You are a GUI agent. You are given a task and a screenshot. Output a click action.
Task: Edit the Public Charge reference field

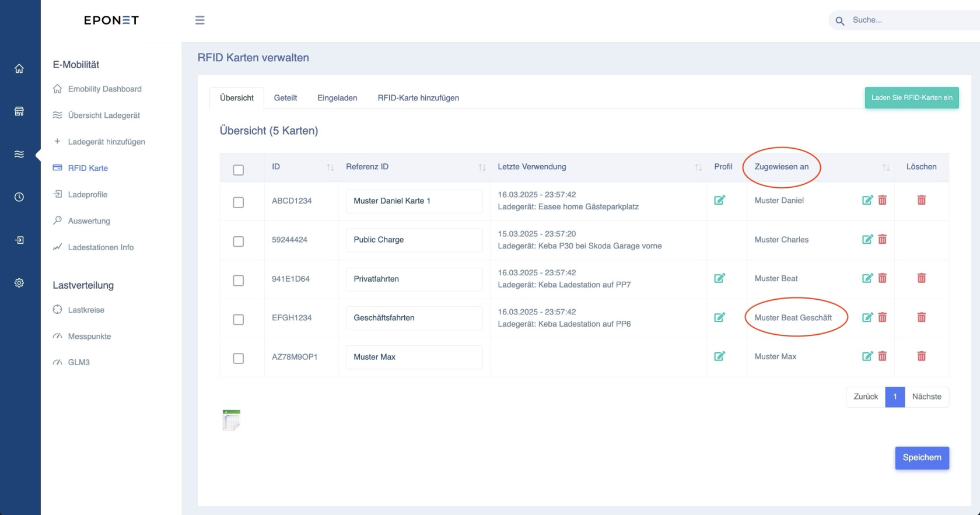click(x=414, y=240)
